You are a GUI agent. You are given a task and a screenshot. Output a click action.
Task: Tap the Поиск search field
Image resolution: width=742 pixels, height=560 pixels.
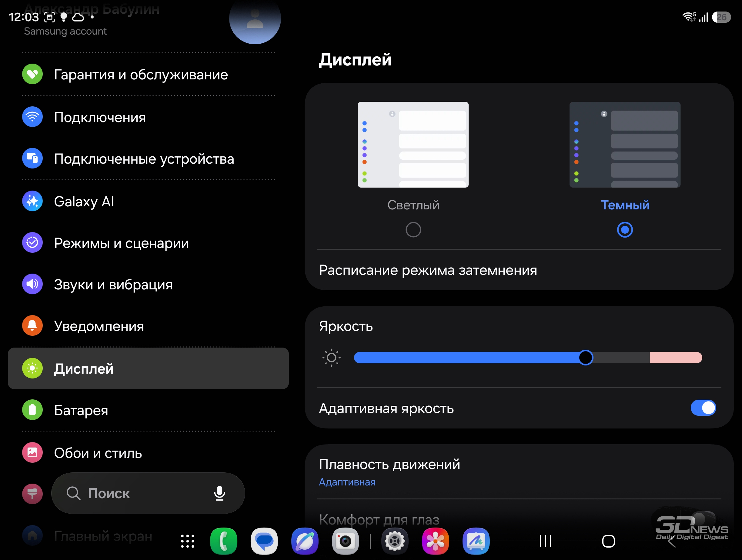(x=148, y=493)
